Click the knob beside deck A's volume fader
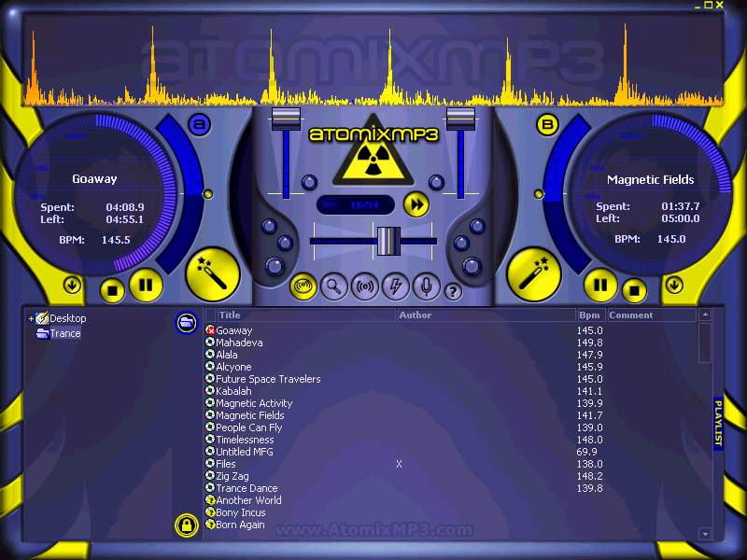 pos(309,181)
